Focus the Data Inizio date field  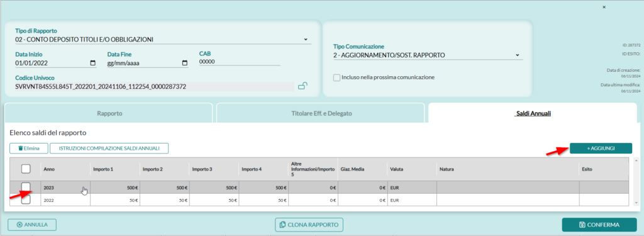pyautogui.click(x=56, y=63)
